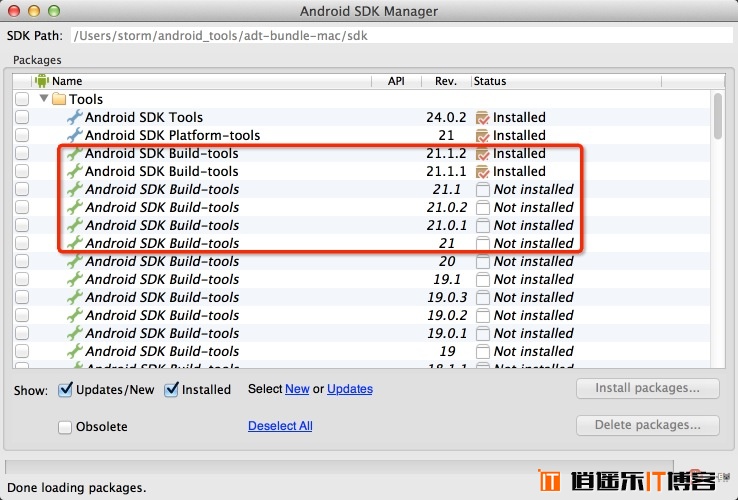Click wrench icon of Build-tools rev 19.0.2
Image resolution: width=738 pixels, height=500 pixels.
pos(75,315)
